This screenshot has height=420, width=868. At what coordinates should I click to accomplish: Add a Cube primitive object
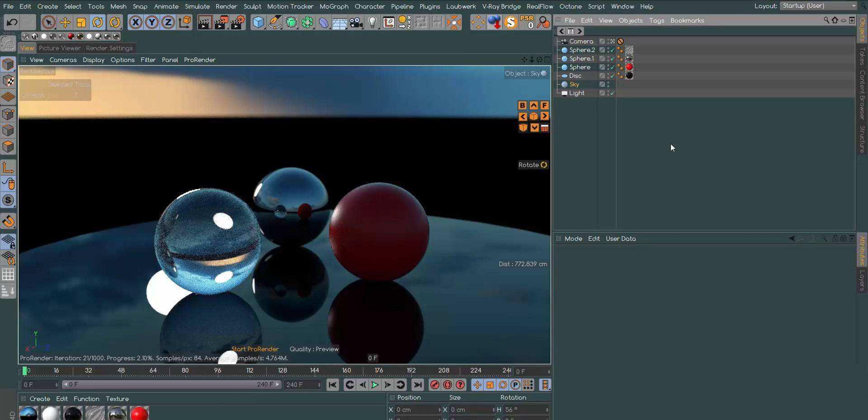258,22
